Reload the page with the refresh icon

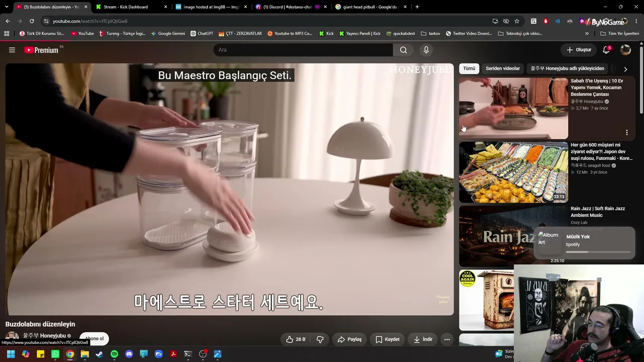(x=32, y=21)
